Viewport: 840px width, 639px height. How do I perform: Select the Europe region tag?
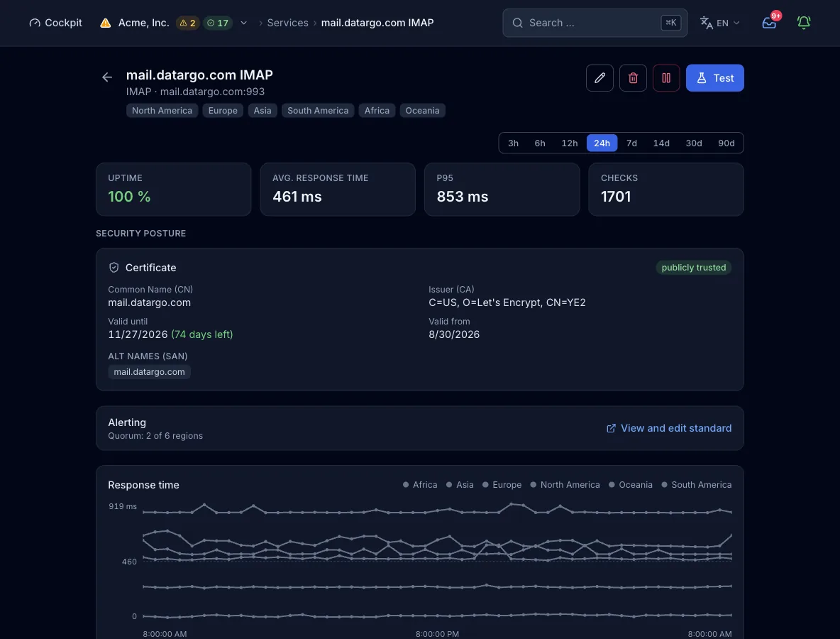[223, 111]
